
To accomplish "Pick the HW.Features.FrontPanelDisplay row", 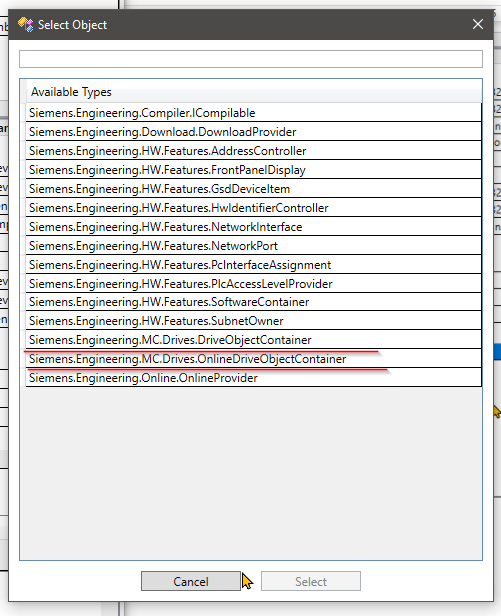I will point(253,170).
